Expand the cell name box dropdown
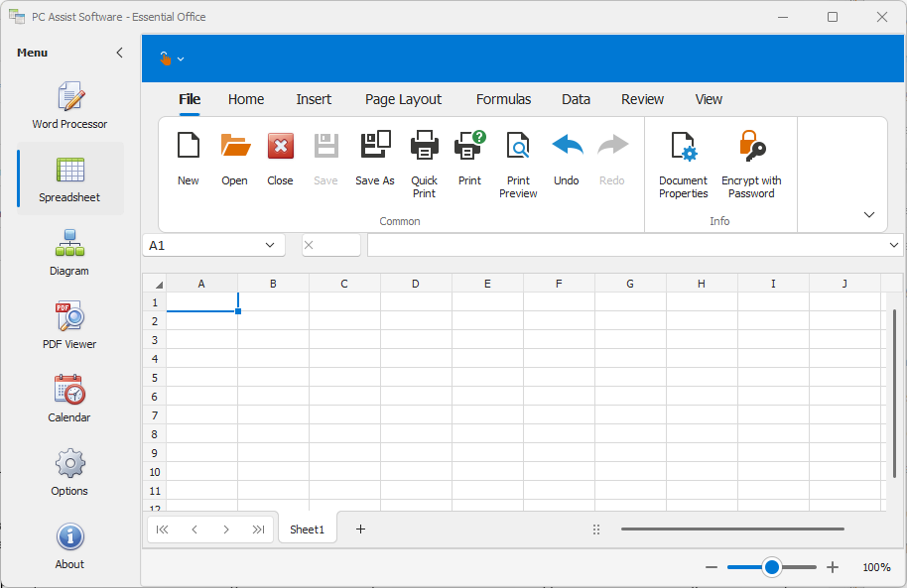This screenshot has width=907, height=588. pyautogui.click(x=270, y=245)
